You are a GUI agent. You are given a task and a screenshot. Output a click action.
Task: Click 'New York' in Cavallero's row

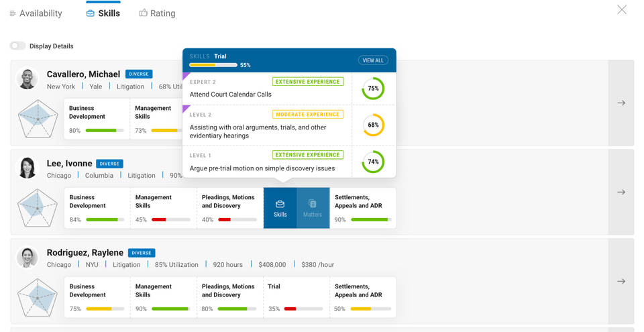pos(61,87)
